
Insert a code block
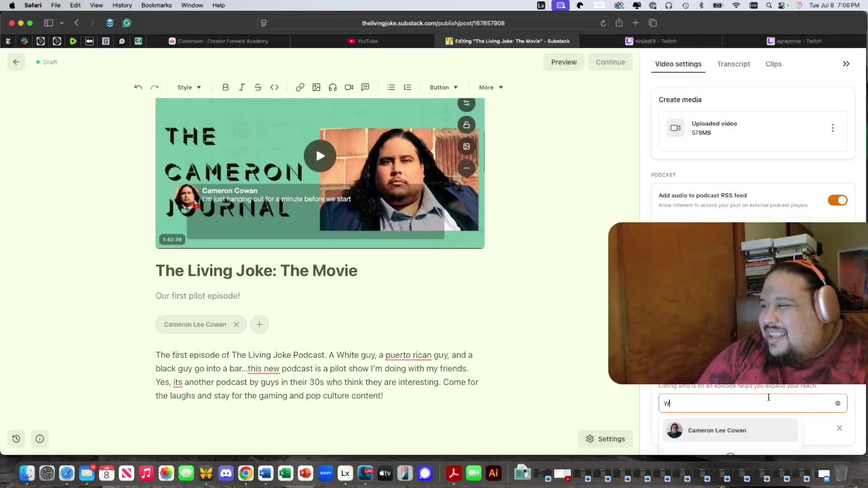(x=274, y=87)
